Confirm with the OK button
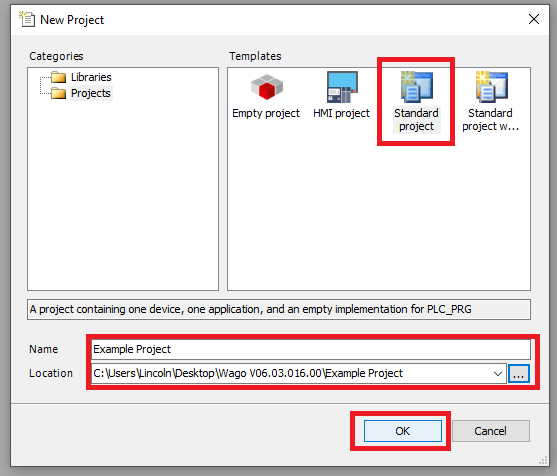This screenshot has height=476, width=557. click(403, 431)
